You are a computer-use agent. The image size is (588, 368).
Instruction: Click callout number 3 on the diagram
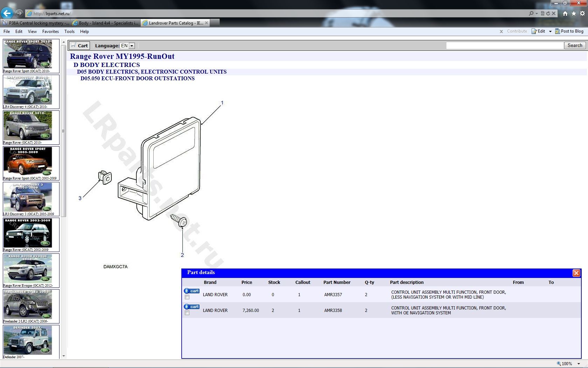[80, 198]
